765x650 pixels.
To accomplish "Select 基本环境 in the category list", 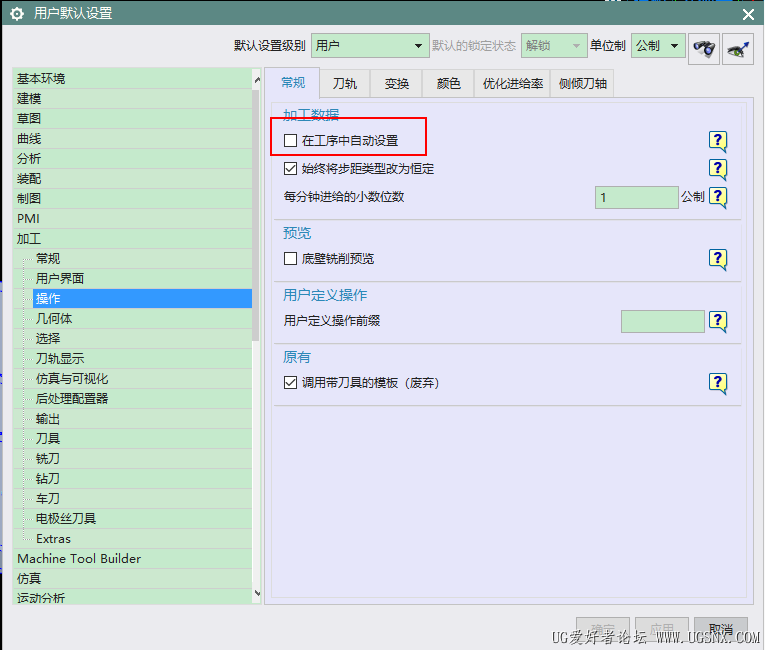I will [x=132, y=79].
